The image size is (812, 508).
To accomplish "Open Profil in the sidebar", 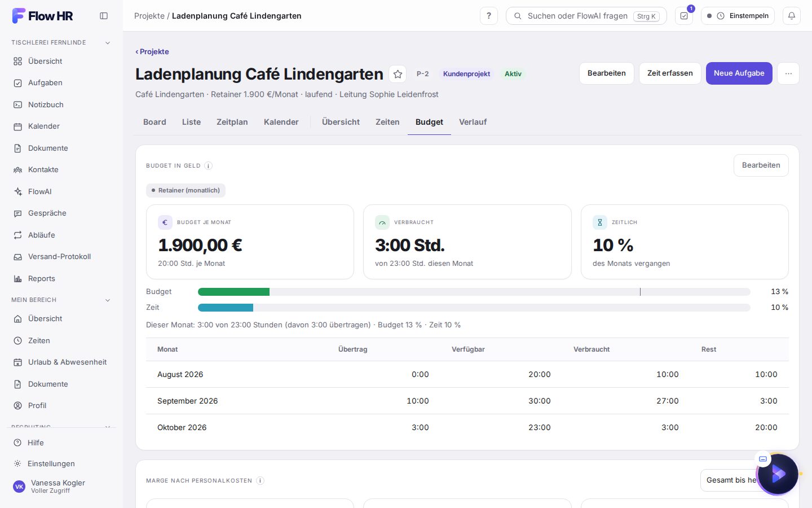I will pyautogui.click(x=61, y=405).
